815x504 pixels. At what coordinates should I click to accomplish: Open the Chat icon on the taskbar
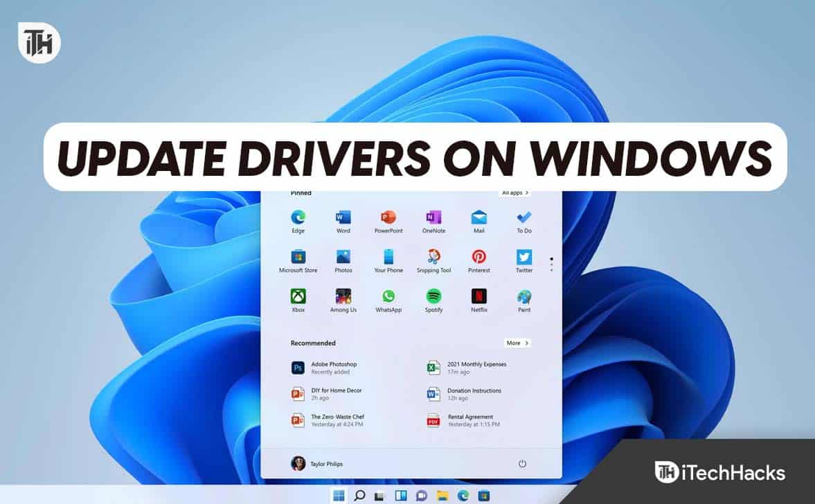point(422,496)
